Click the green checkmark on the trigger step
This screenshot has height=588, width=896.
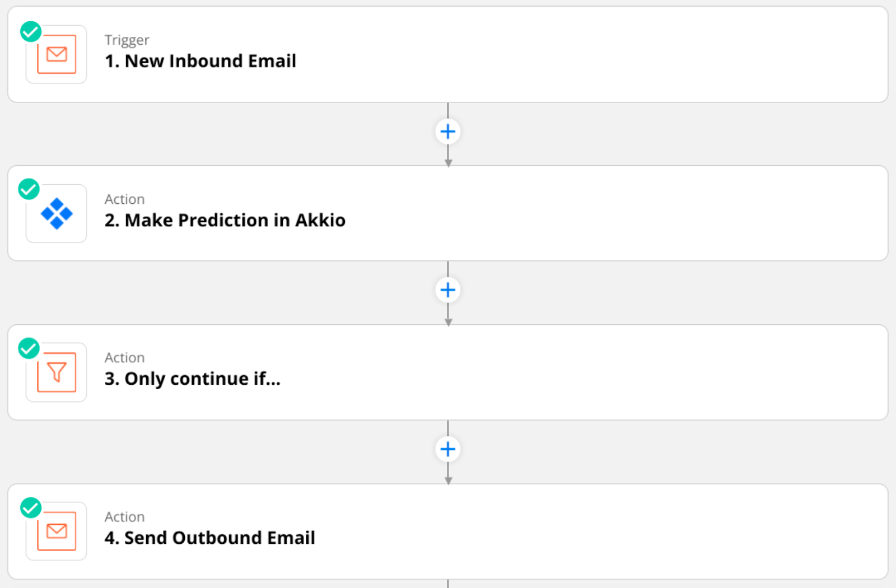(30, 31)
